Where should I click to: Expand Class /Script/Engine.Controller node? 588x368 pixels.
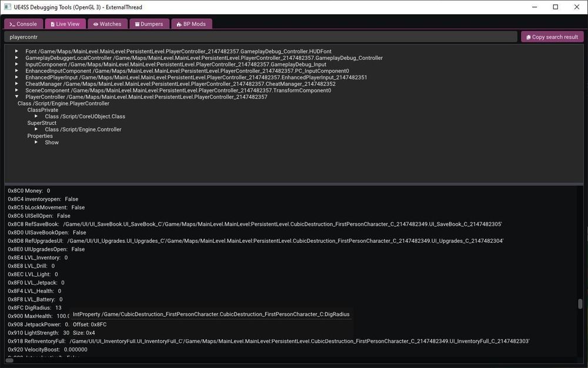point(36,129)
